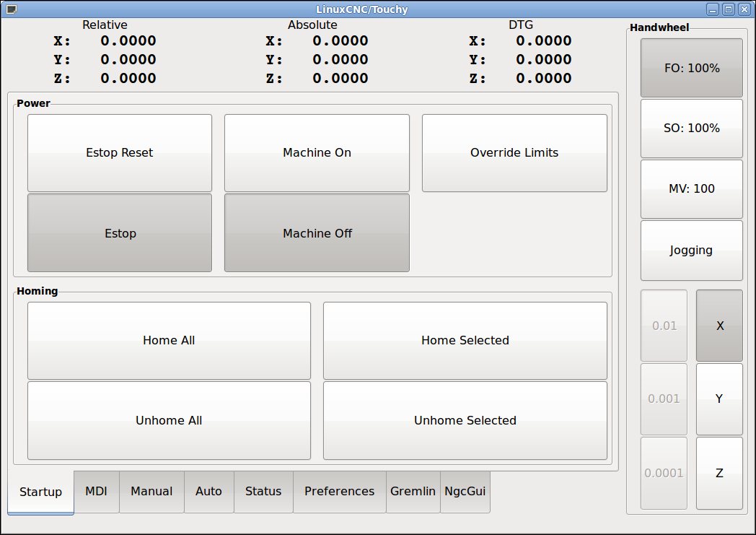Click the LinuxCNC/Touchy window title
Screen dimensions: 756x535
point(362,9)
